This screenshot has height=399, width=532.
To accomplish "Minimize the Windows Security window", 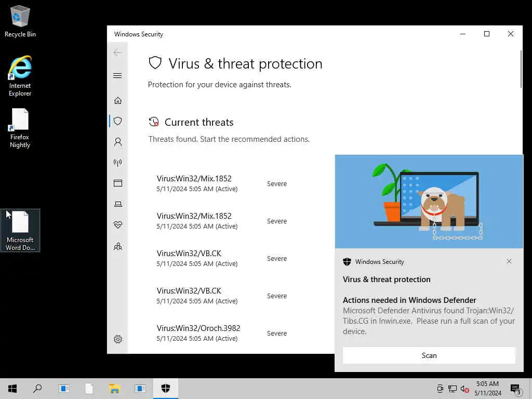I will point(463,34).
